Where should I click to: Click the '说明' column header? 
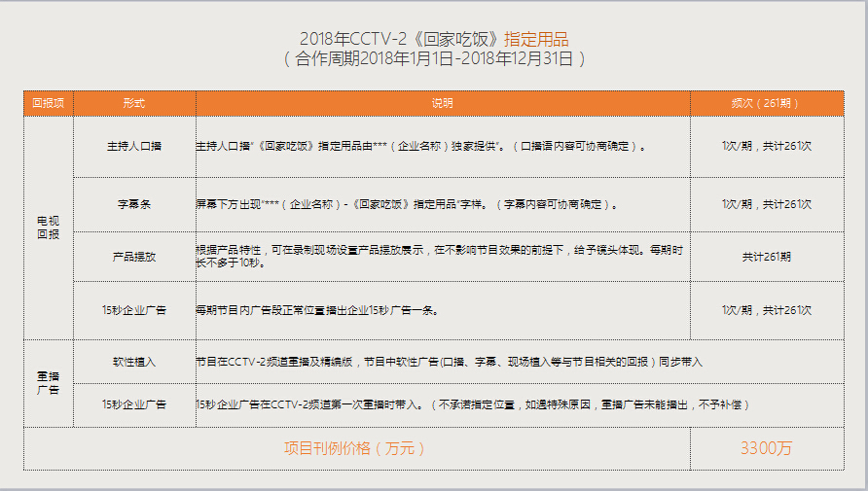pos(443,103)
